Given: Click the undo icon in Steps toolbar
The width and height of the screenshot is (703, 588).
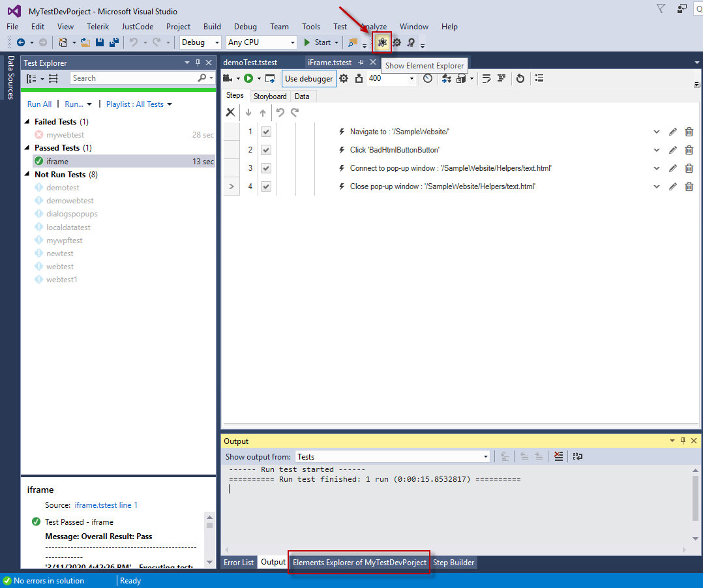Looking at the screenshot, I should click(280, 112).
